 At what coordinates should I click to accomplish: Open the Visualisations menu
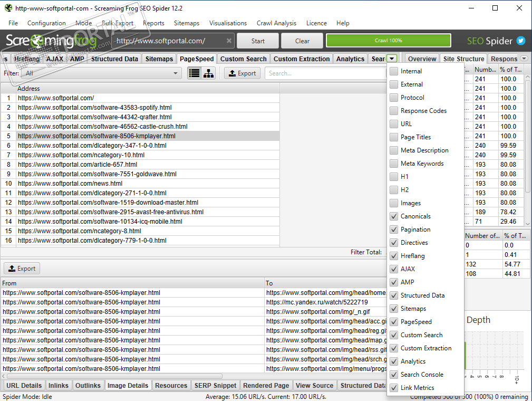click(228, 23)
